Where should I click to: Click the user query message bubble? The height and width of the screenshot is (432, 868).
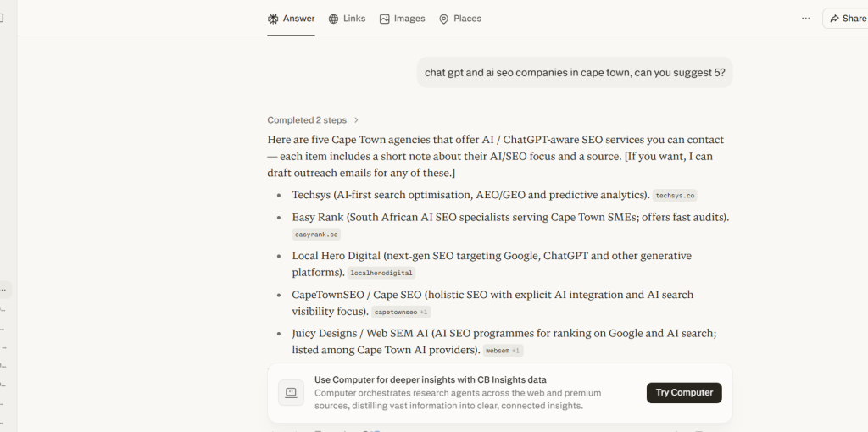[575, 73]
